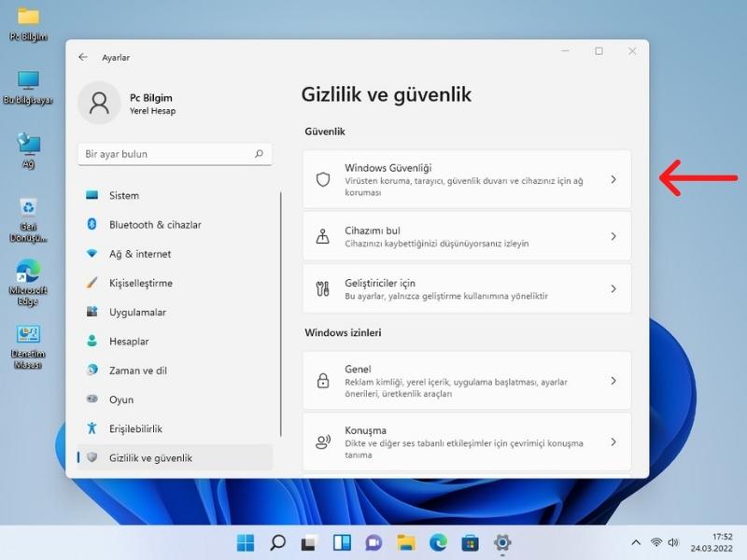The height and width of the screenshot is (560, 747).
Task: Open Cihazımı bul setting title
Action: (372, 231)
